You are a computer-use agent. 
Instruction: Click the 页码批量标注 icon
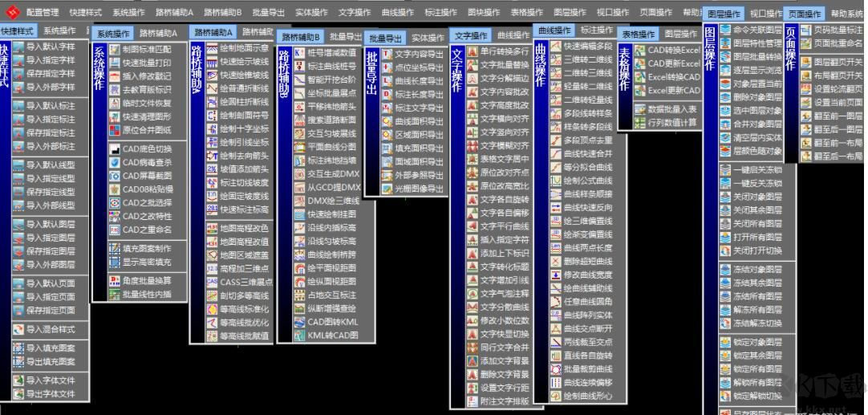[x=805, y=30]
